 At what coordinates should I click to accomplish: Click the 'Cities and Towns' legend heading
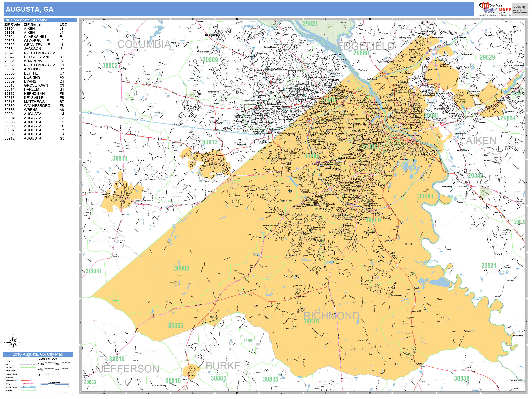(x=48, y=359)
